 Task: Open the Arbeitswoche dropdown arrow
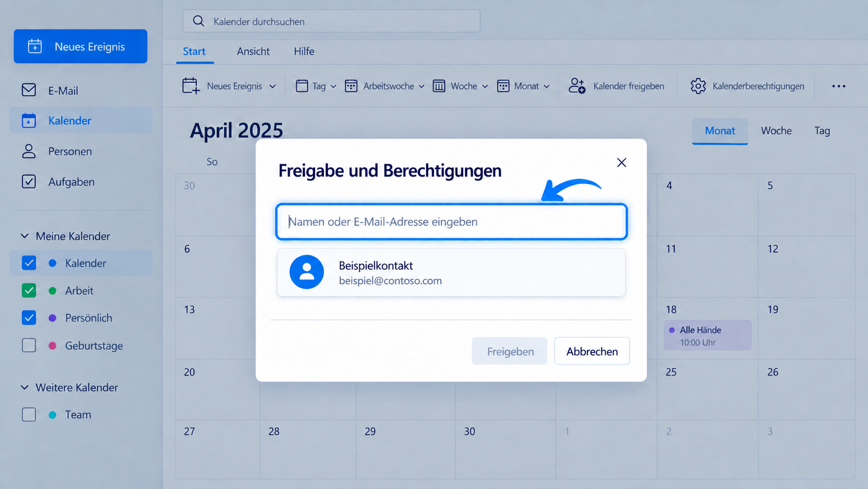[422, 86]
